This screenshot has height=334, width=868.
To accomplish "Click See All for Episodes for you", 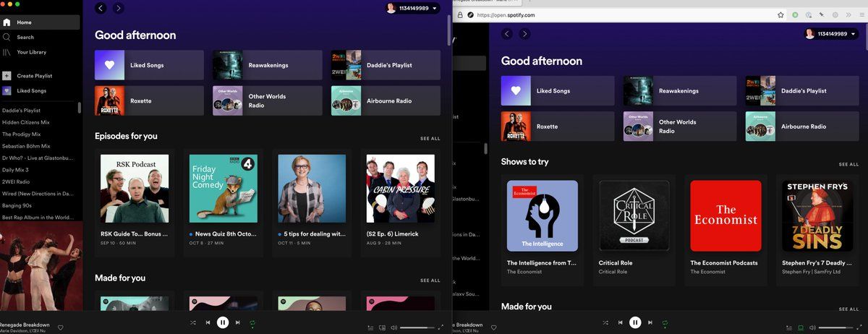I will [x=430, y=139].
